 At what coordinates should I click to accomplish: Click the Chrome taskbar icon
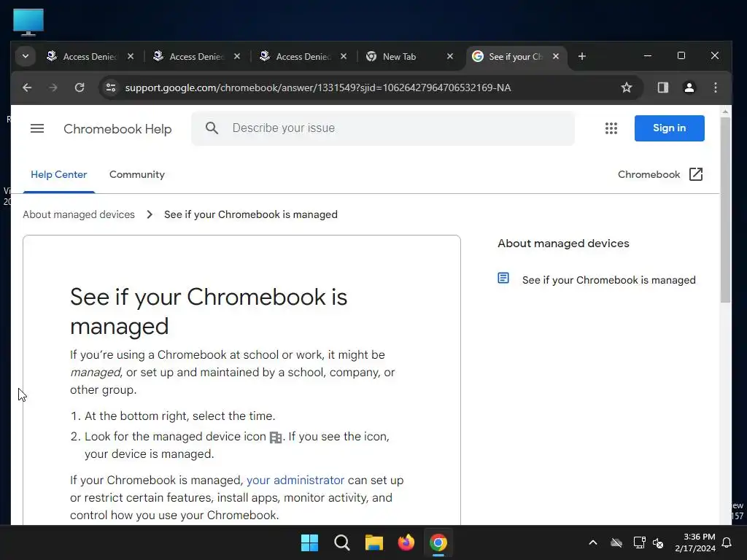click(438, 542)
